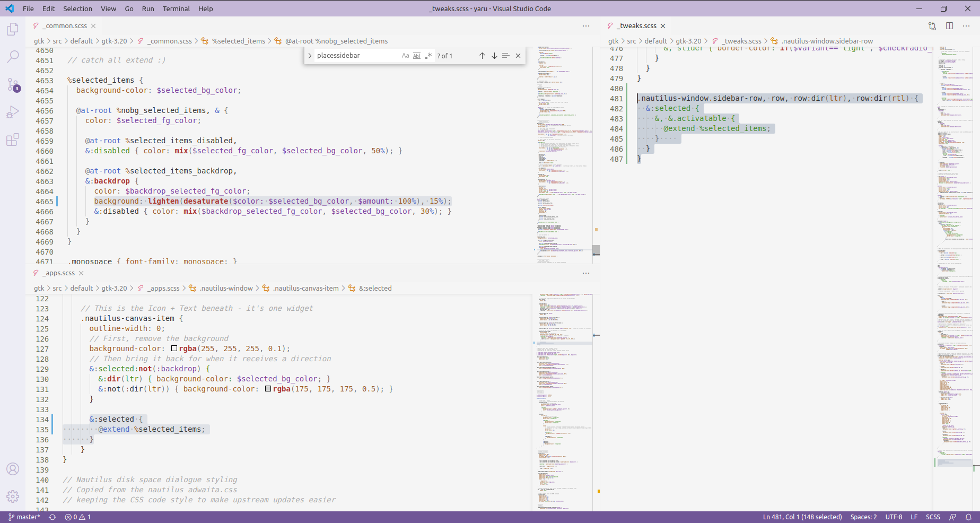This screenshot has width=980, height=523.
Task: Open notifications bell in status bar
Action: pos(968,517)
